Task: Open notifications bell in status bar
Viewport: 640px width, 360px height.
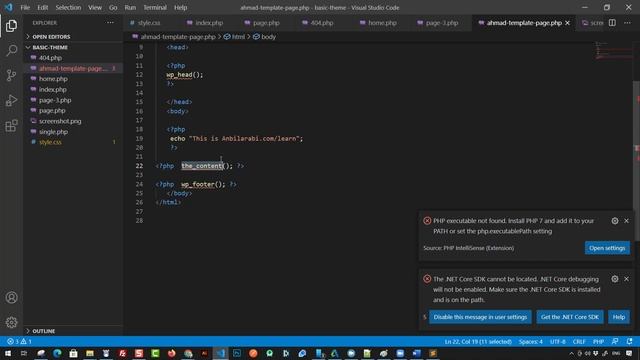Action: 629,341
